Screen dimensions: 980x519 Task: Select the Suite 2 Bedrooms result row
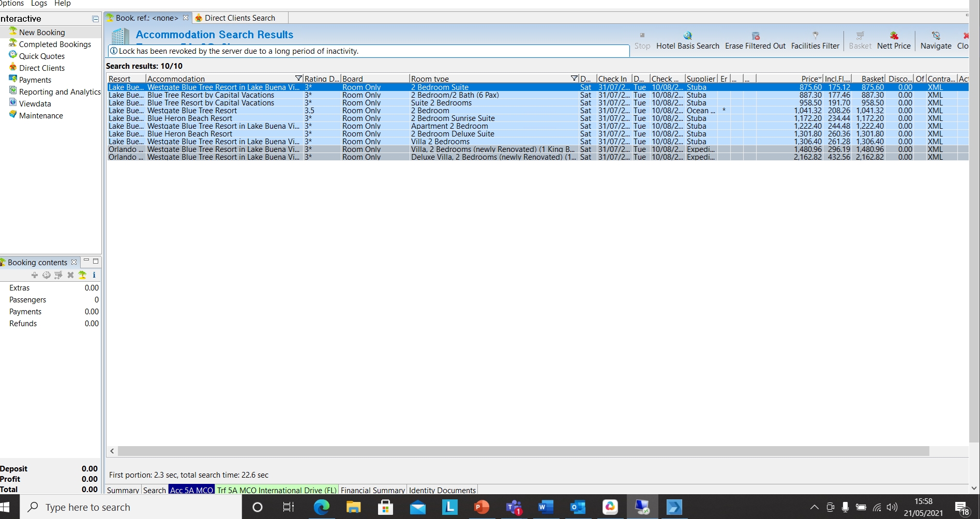point(538,103)
